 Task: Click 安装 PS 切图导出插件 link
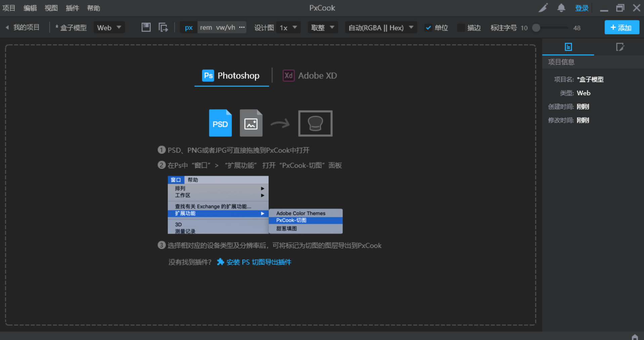[259, 262]
